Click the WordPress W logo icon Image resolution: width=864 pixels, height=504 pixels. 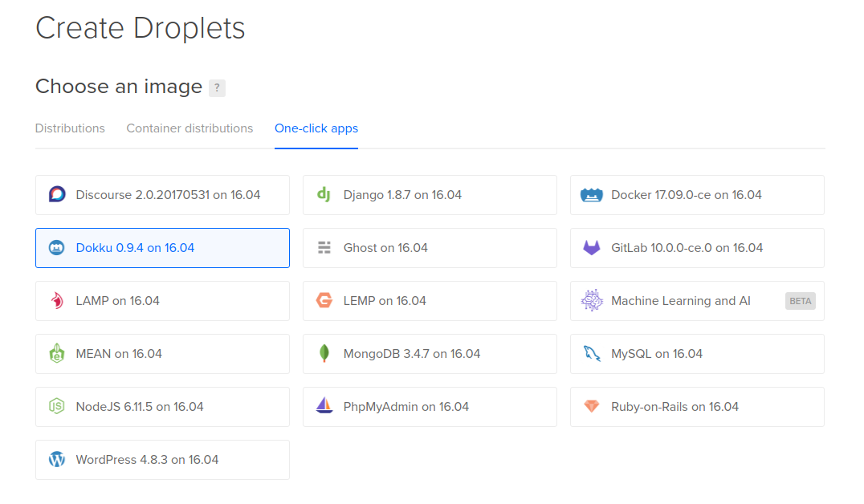click(57, 459)
